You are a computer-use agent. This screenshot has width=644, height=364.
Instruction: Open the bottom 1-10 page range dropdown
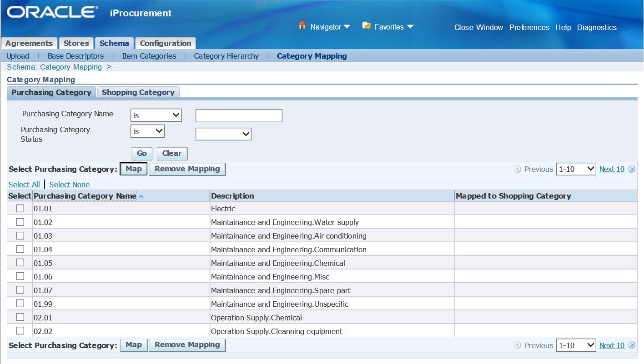576,345
